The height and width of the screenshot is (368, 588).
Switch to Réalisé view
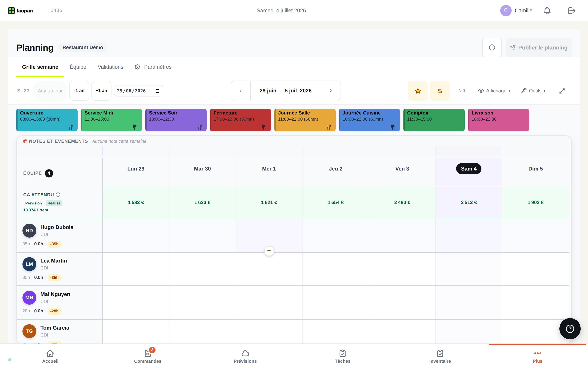coord(54,203)
